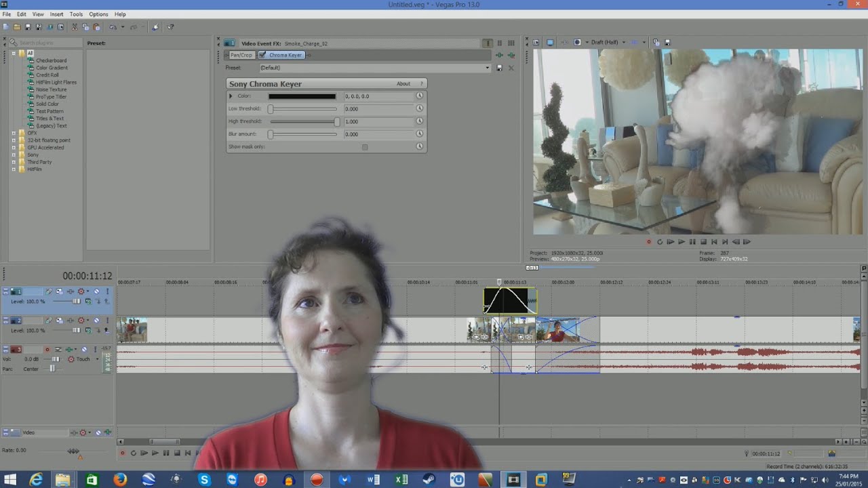The image size is (868, 488).
Task: Click the Animate clock for Low threshold
Action: click(x=420, y=109)
